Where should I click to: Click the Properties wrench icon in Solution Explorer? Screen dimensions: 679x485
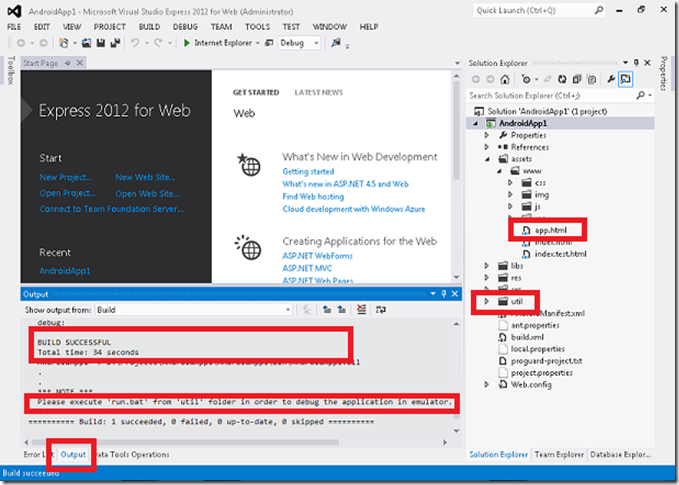[x=611, y=79]
